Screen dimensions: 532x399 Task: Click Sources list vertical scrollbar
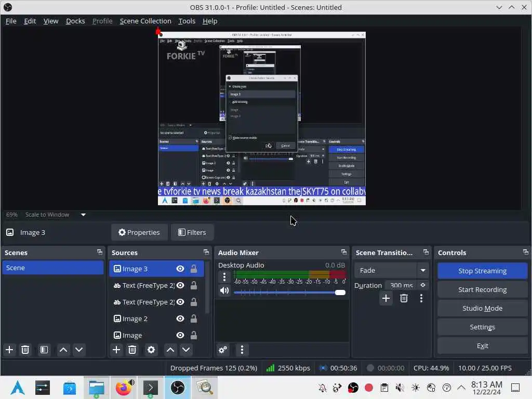(207, 287)
